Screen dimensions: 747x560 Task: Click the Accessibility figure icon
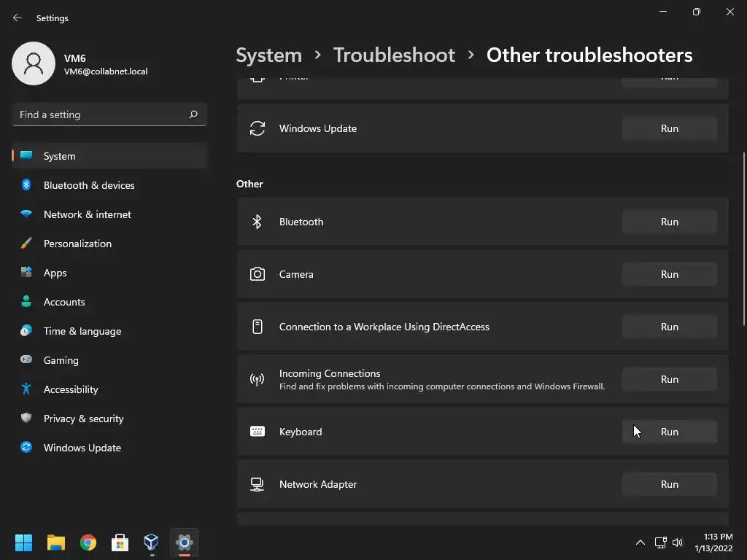click(x=26, y=389)
